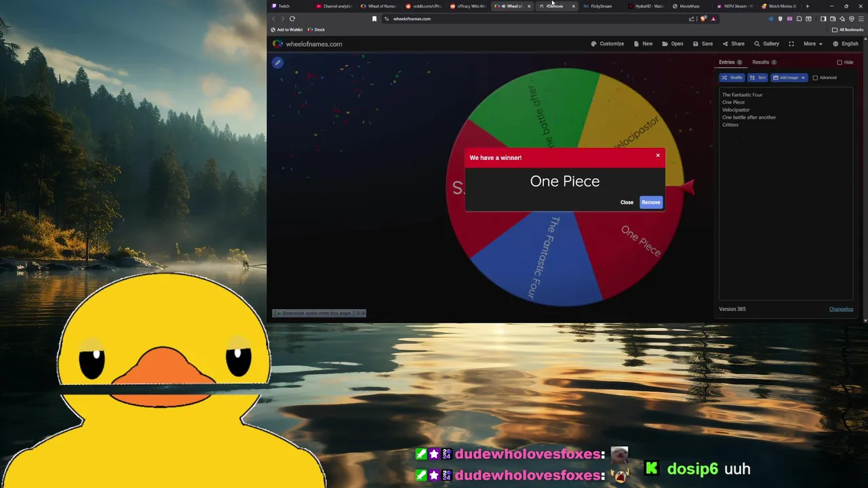Open a new browser tab
Viewport: 868px width, 488px height.
(807, 6)
